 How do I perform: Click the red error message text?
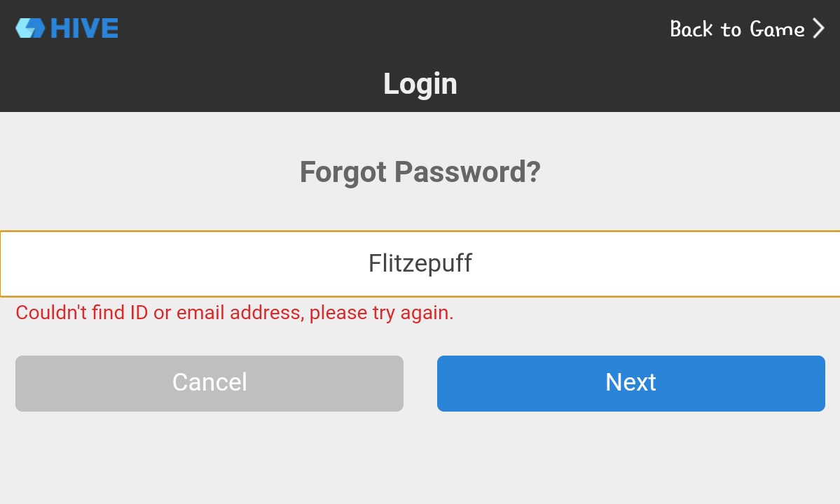[235, 312]
